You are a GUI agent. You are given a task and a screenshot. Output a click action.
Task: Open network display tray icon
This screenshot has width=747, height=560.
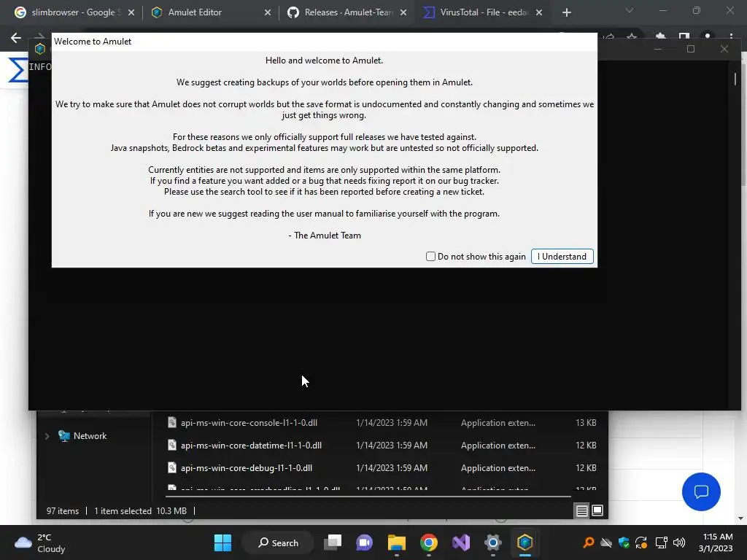pos(661,542)
